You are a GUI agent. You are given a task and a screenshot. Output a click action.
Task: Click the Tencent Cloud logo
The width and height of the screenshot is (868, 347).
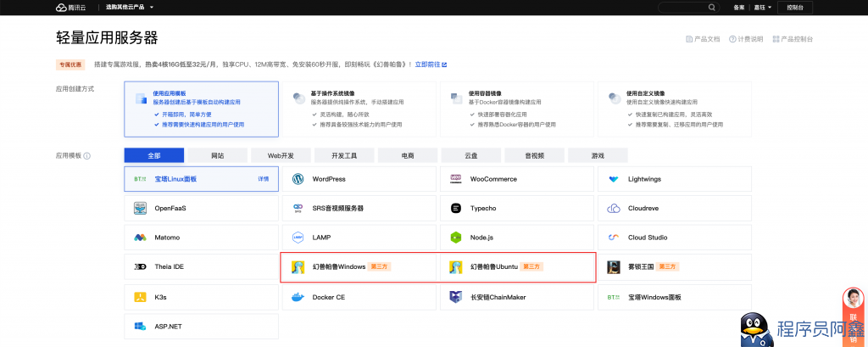(73, 7)
